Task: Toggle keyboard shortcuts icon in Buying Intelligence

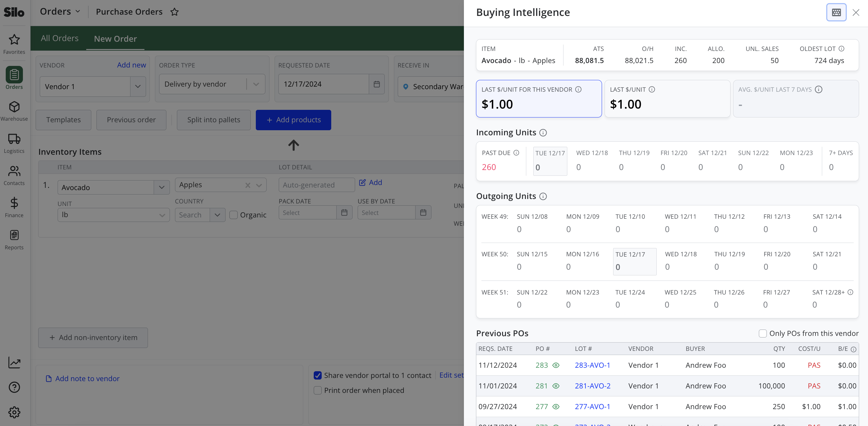Action: pos(836,12)
